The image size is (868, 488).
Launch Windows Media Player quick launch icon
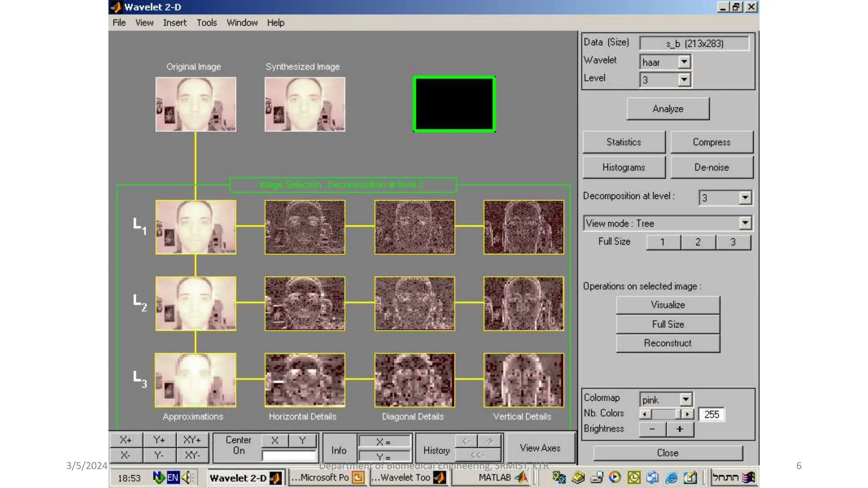615,477
